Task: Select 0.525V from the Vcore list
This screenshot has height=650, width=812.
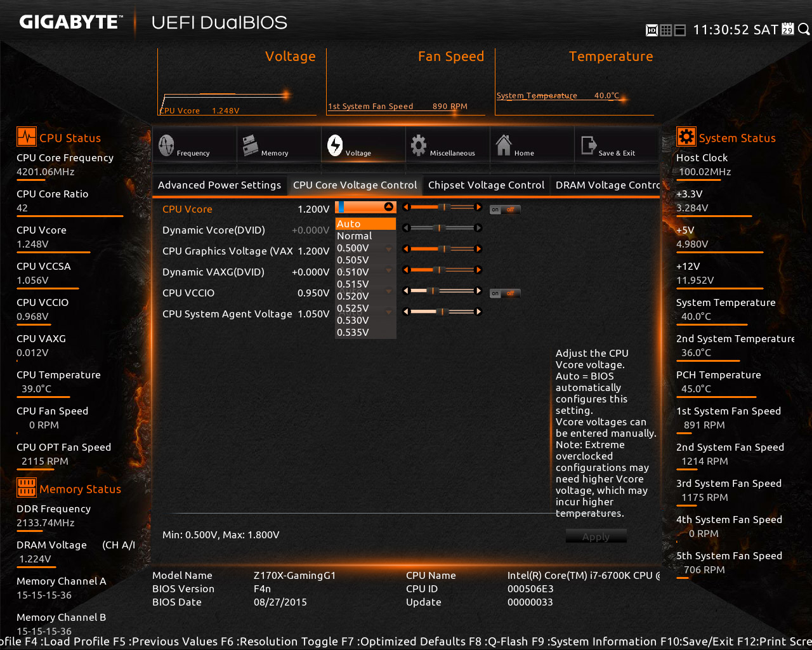Action: [365, 308]
